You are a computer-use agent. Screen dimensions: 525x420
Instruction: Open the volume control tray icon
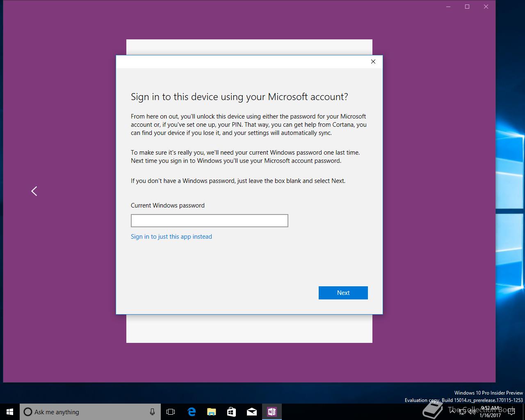click(x=472, y=411)
